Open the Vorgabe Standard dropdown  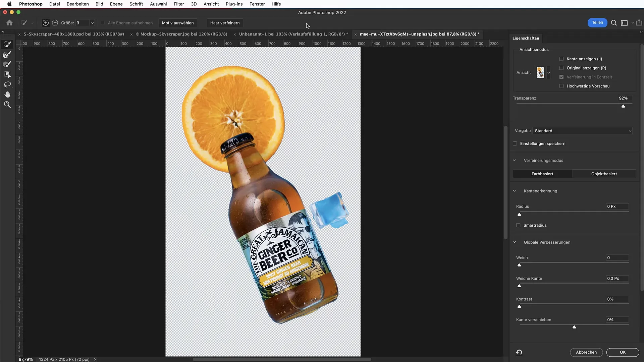583,131
